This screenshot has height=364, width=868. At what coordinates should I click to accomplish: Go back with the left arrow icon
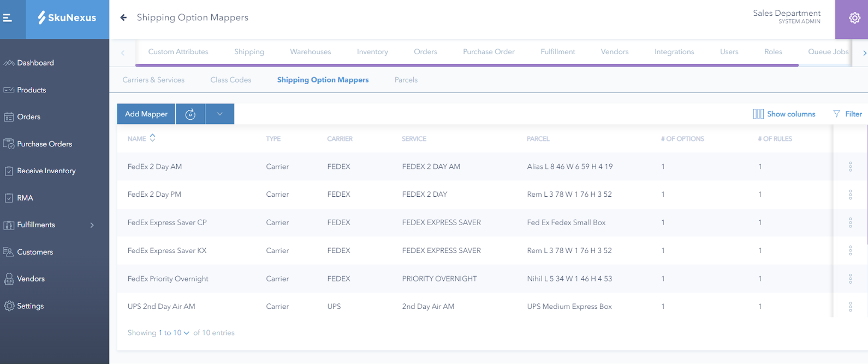[x=123, y=17]
